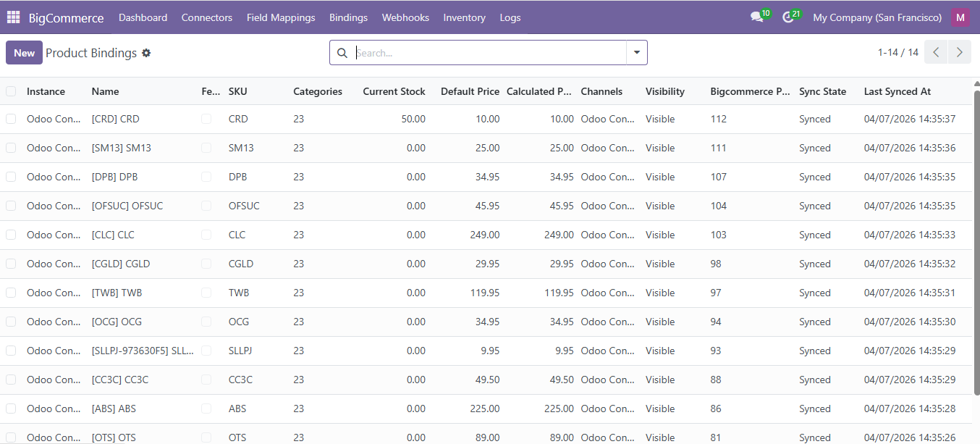The image size is (980, 444).
Task: Go to the previous page of records
Action: pyautogui.click(x=935, y=52)
